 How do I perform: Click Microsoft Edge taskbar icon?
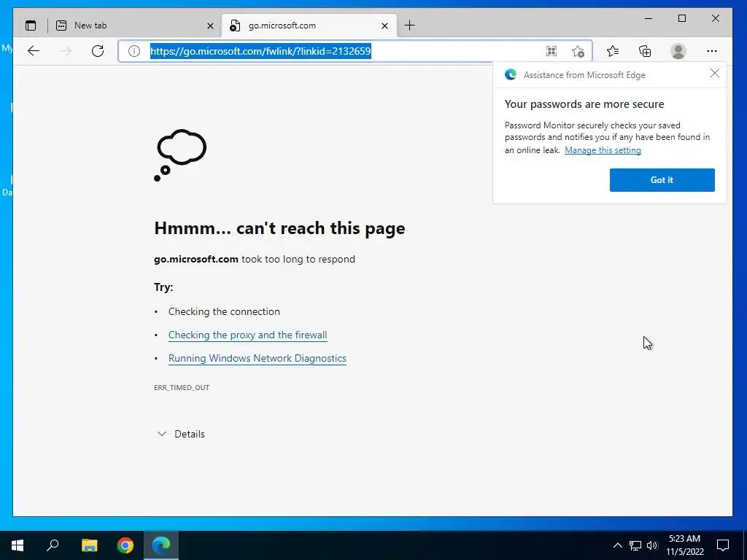pos(161,545)
